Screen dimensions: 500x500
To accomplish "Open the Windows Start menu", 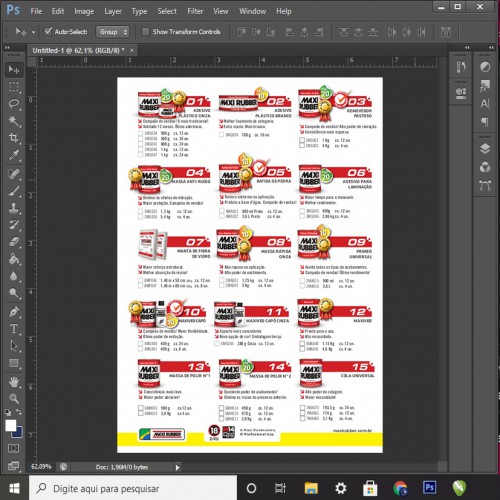I will (x=14, y=489).
